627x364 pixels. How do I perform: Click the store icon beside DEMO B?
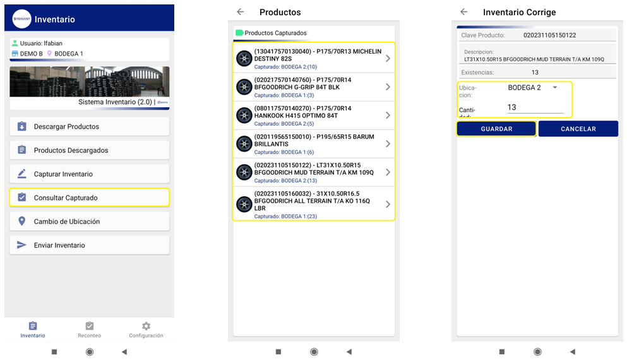point(15,54)
